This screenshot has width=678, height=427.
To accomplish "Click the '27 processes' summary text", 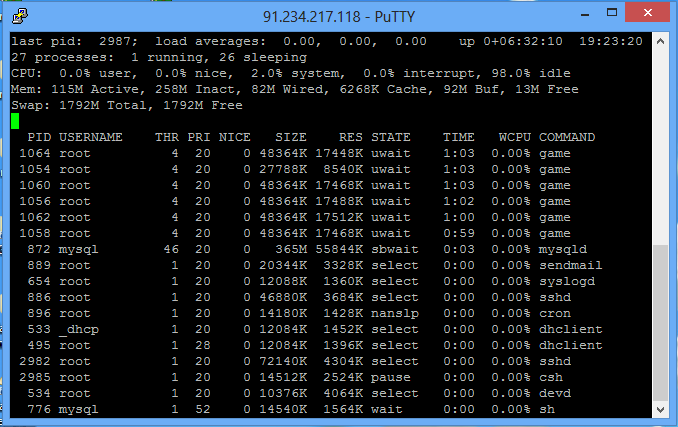I will click(x=63, y=57).
